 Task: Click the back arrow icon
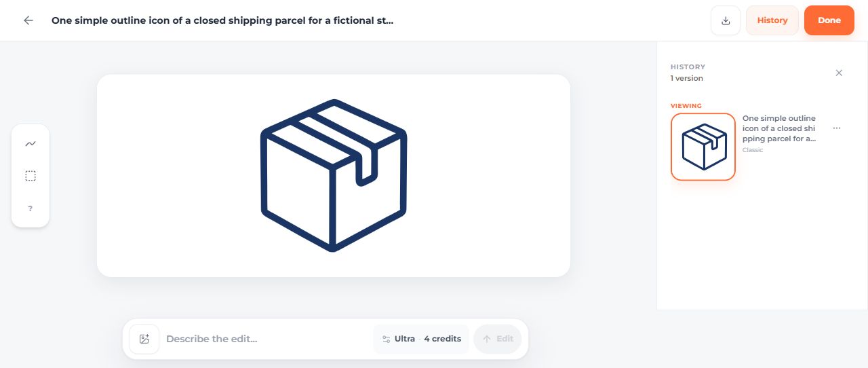[x=28, y=20]
